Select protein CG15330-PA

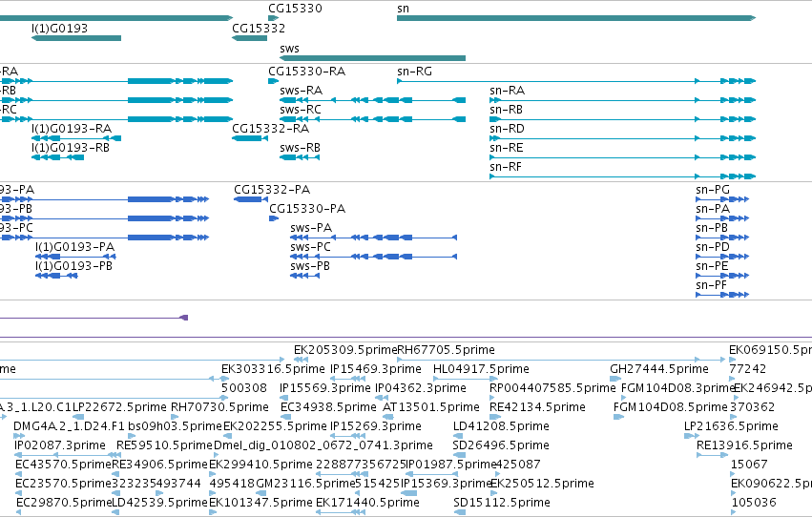[274, 218]
